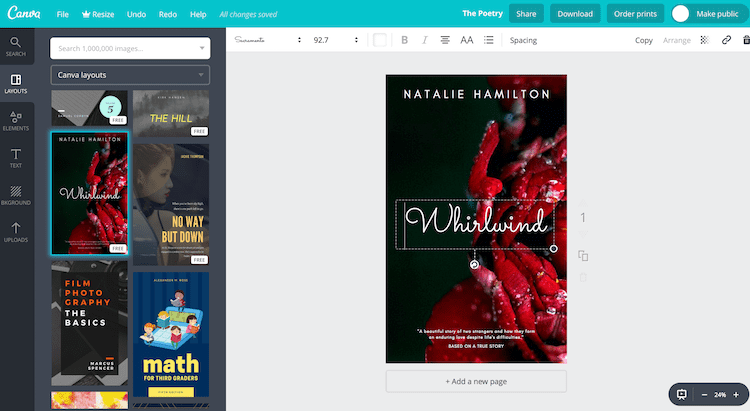Screen dimensions: 750x411
Task: Open the search box dropdown arrow
Action: [202, 48]
